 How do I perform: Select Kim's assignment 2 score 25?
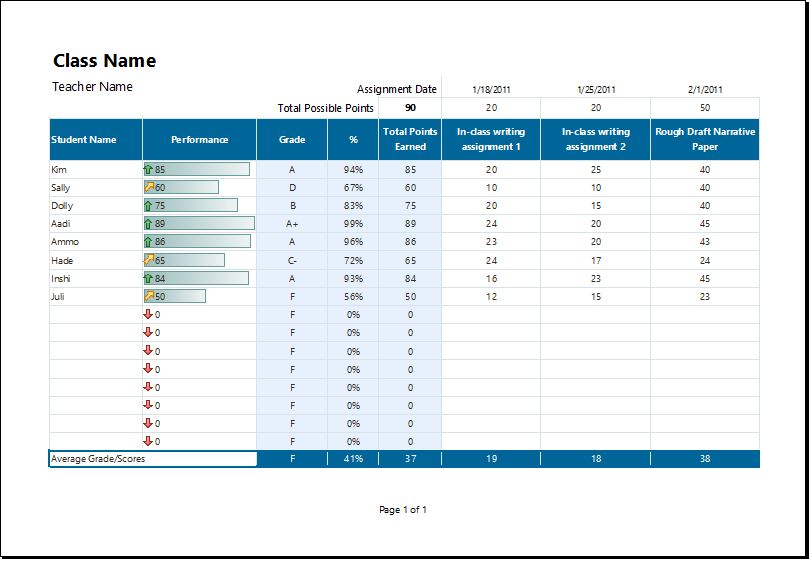tap(595, 169)
